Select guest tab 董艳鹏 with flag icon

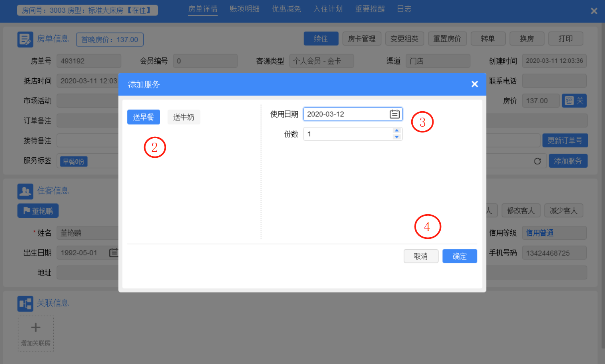(38, 211)
